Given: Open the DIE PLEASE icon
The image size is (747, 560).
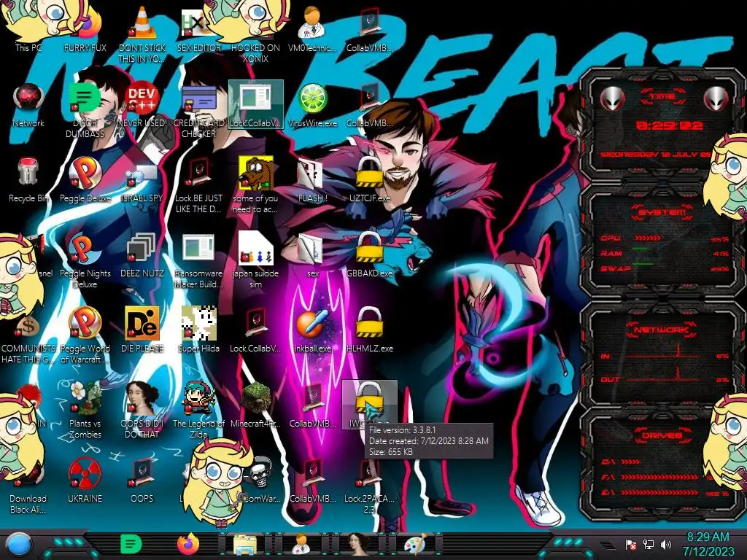Looking at the screenshot, I should [x=142, y=330].
